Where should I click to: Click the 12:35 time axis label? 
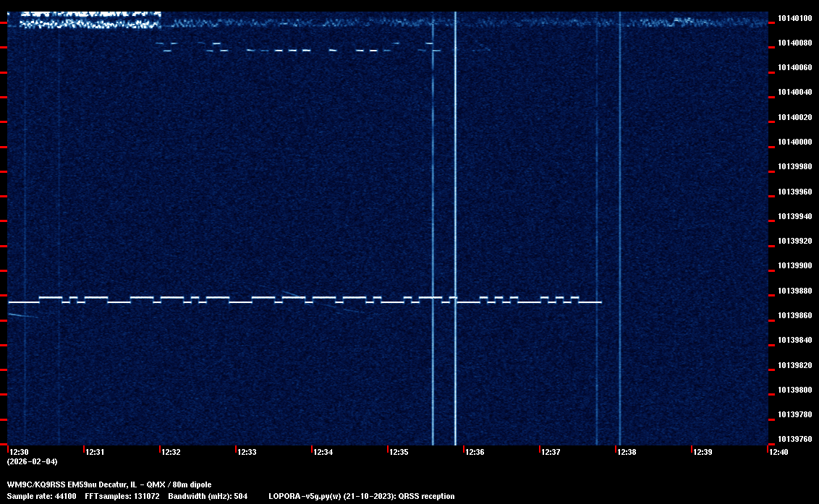click(399, 453)
